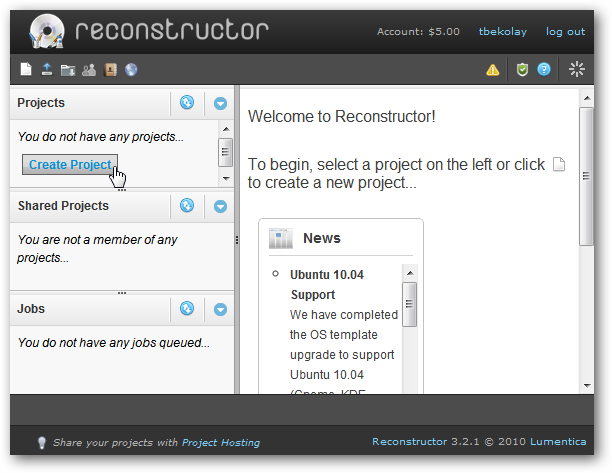Click the new project page icon in toolbar
612x473 pixels.
click(26, 69)
